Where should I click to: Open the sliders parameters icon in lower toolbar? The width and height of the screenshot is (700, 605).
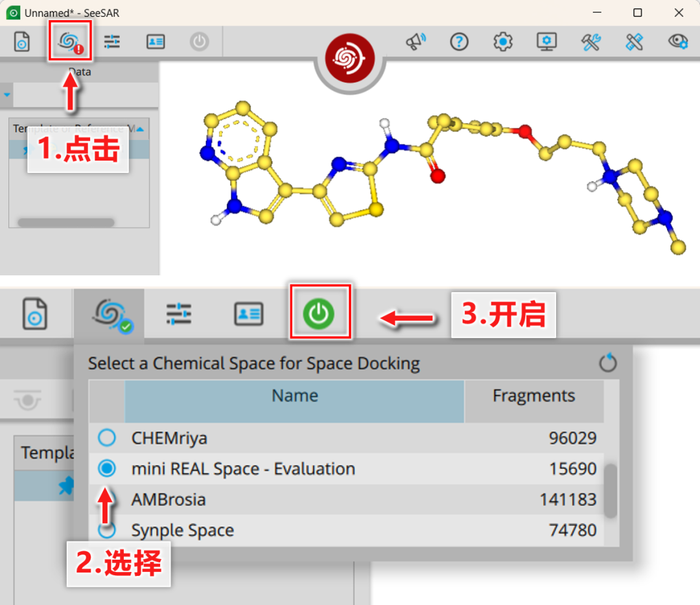pyautogui.click(x=179, y=314)
